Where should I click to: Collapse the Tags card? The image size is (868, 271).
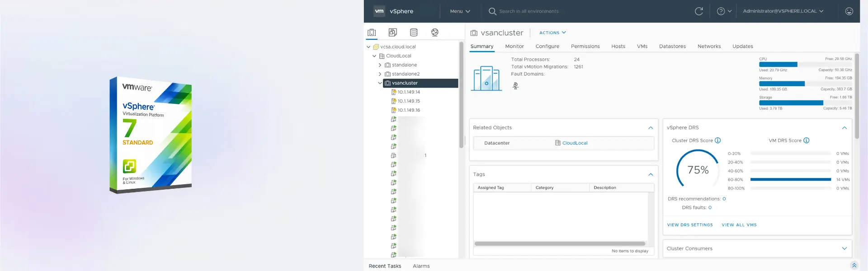pyautogui.click(x=651, y=174)
